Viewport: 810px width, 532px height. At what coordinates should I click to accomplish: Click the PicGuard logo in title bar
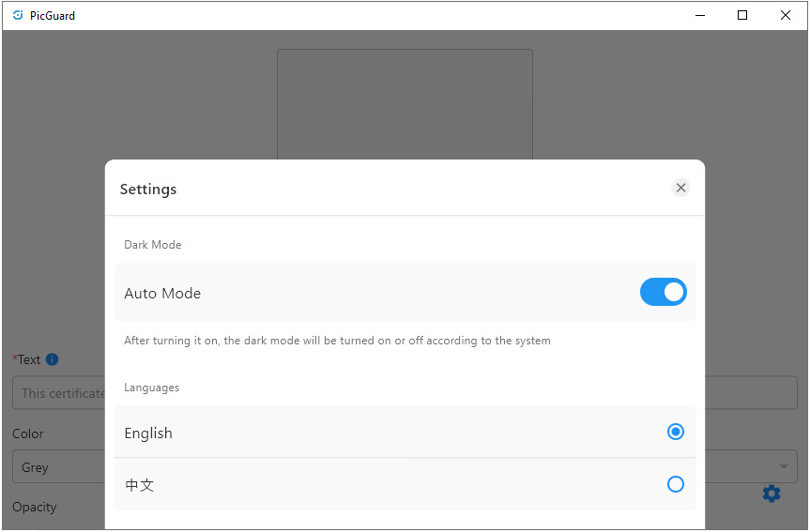tap(18, 15)
